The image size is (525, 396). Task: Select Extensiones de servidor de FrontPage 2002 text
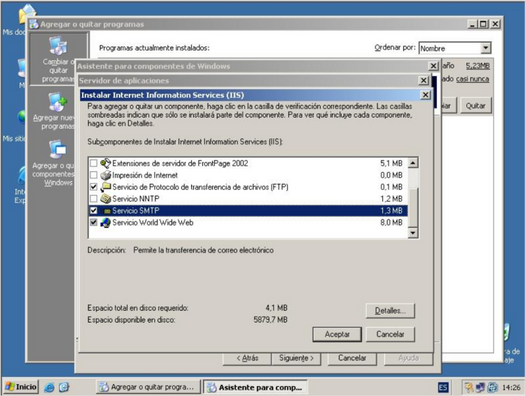point(180,163)
